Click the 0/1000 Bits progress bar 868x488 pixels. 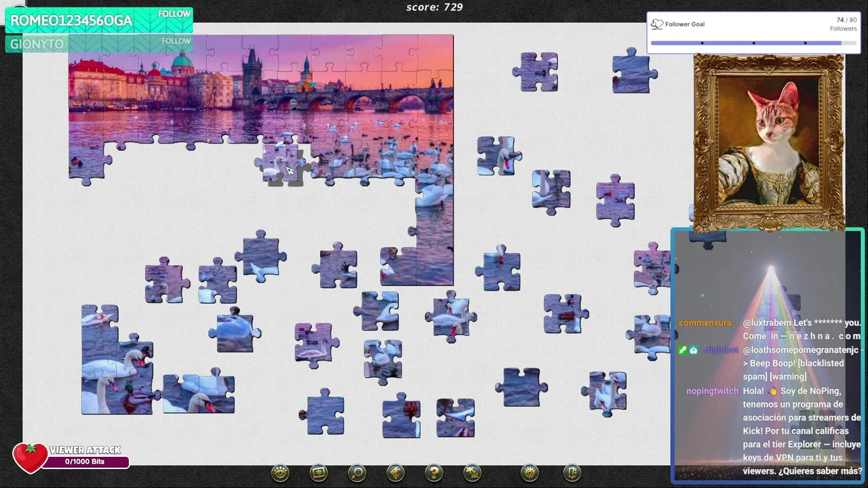(x=85, y=462)
